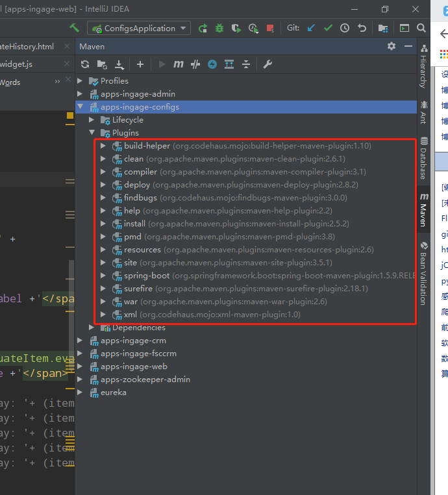
Task: Download sources and documentation icon
Action: (x=119, y=65)
